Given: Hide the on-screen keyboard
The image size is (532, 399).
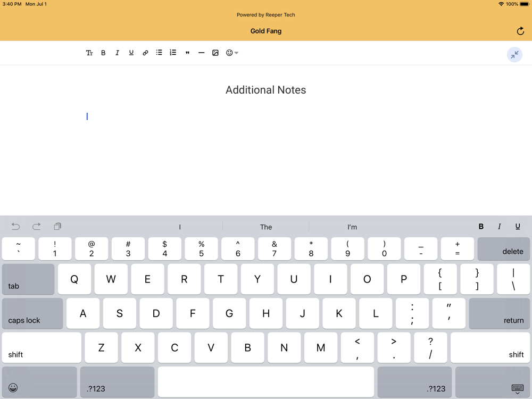Looking at the screenshot, I should [x=493, y=382].
